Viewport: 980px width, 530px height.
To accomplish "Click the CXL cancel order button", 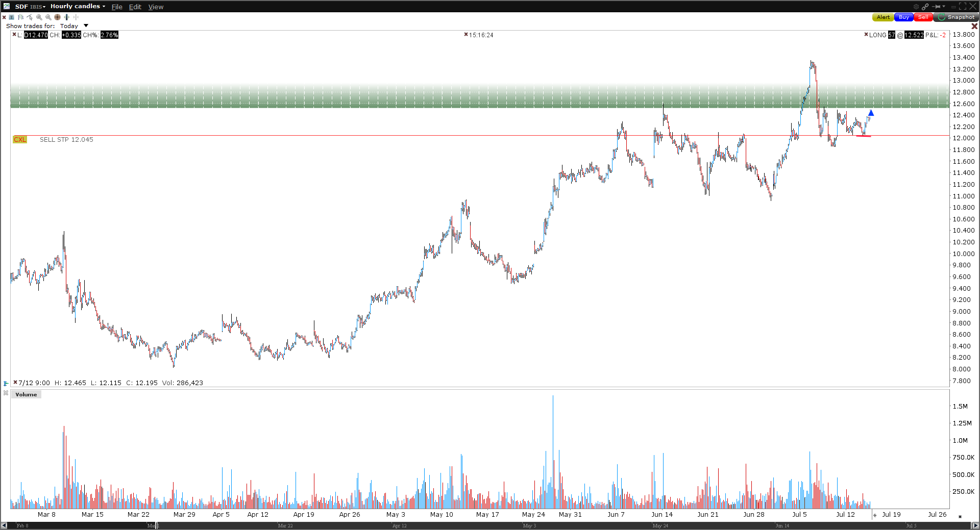I will click(20, 139).
